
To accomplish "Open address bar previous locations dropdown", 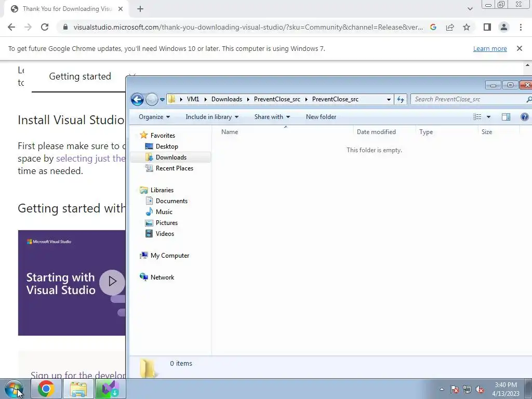I will 389,99.
